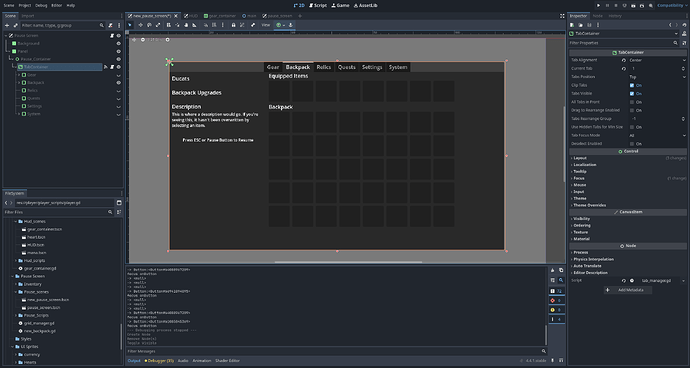Expand the Theme Overrides section
690x368 pixels.
point(590,205)
